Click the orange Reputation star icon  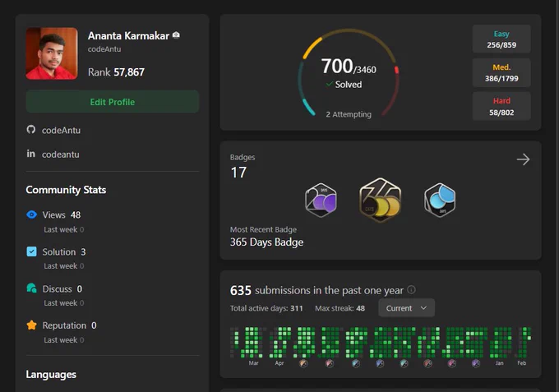32,325
